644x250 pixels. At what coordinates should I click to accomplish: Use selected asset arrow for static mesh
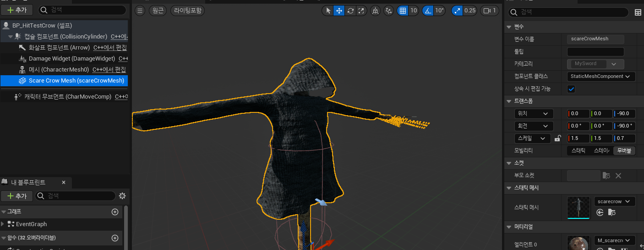click(x=600, y=212)
